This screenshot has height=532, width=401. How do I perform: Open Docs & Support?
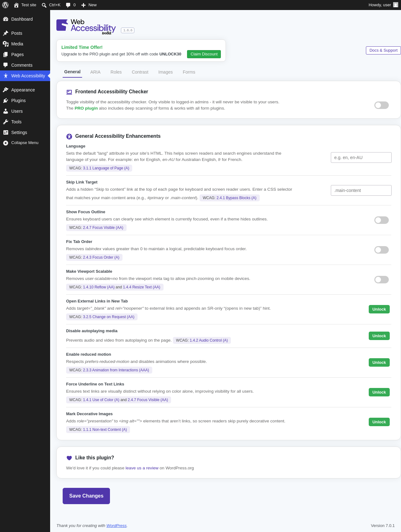point(383,50)
